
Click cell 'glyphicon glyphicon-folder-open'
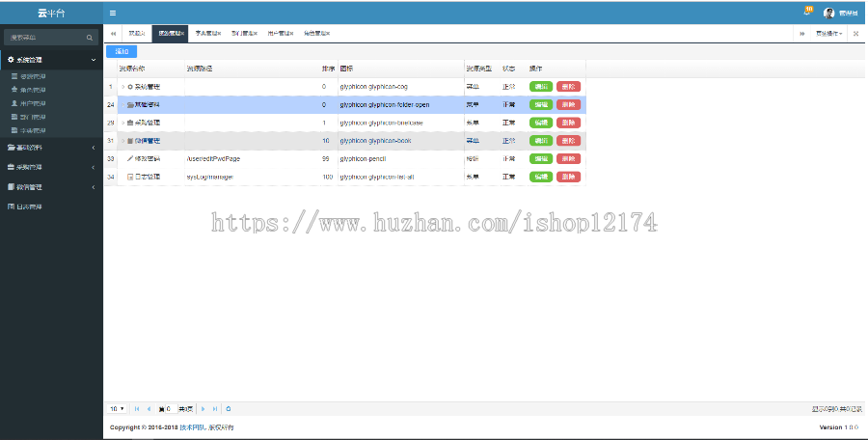pos(385,105)
